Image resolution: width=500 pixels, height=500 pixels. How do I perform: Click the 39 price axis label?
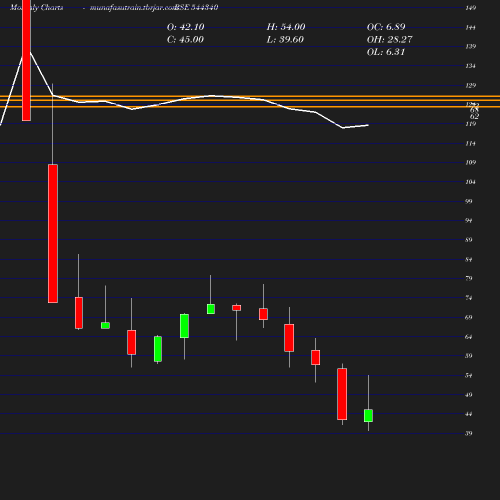click(469, 433)
